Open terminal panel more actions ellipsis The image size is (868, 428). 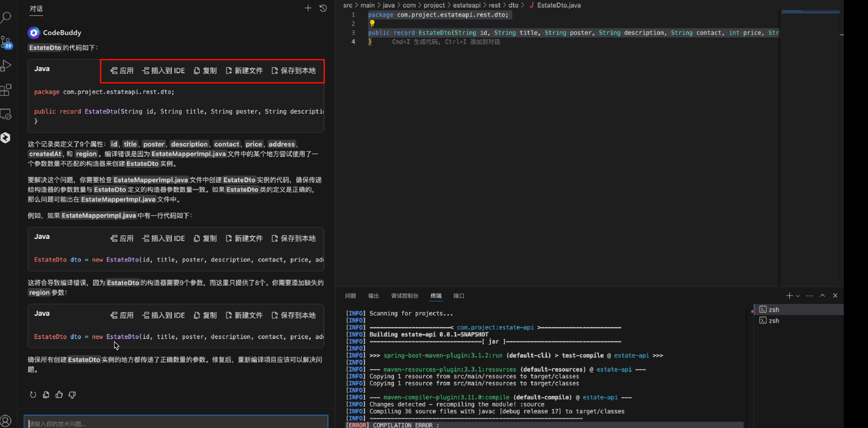click(x=809, y=296)
